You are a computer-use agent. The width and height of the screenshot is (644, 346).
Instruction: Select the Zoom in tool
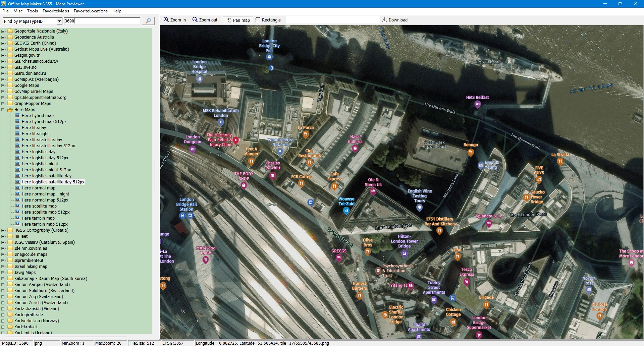pos(174,20)
